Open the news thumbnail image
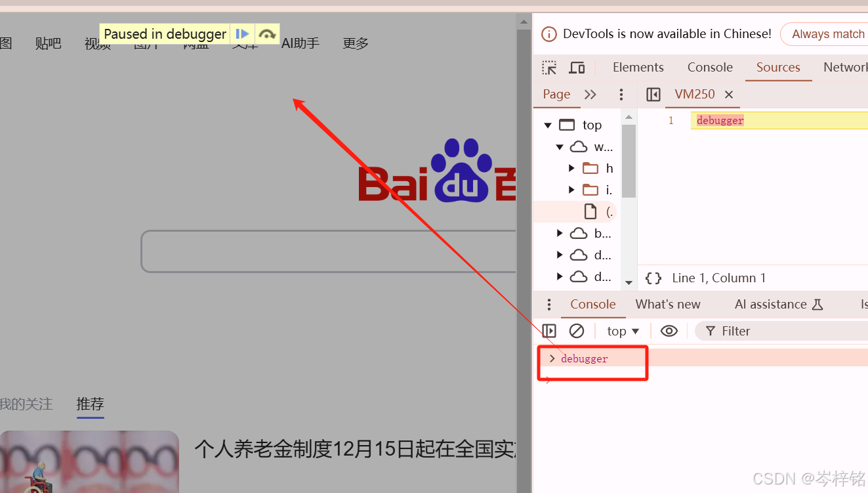 click(89, 461)
